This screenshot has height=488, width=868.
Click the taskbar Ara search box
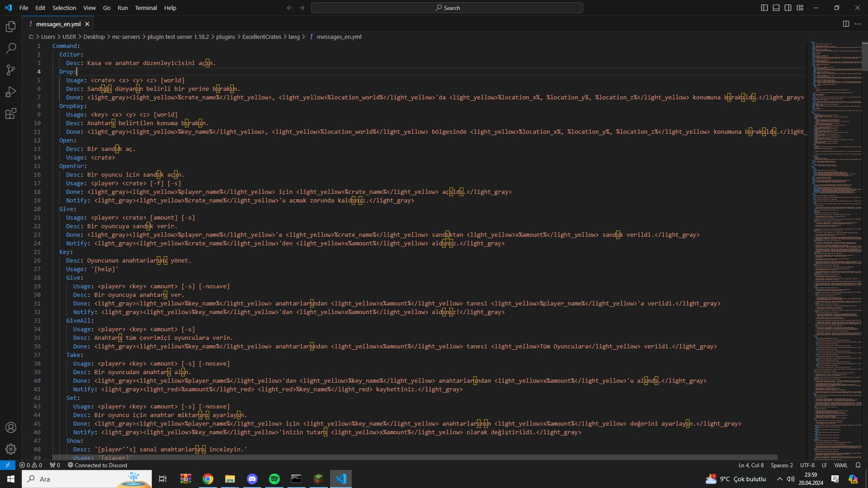[87, 479]
